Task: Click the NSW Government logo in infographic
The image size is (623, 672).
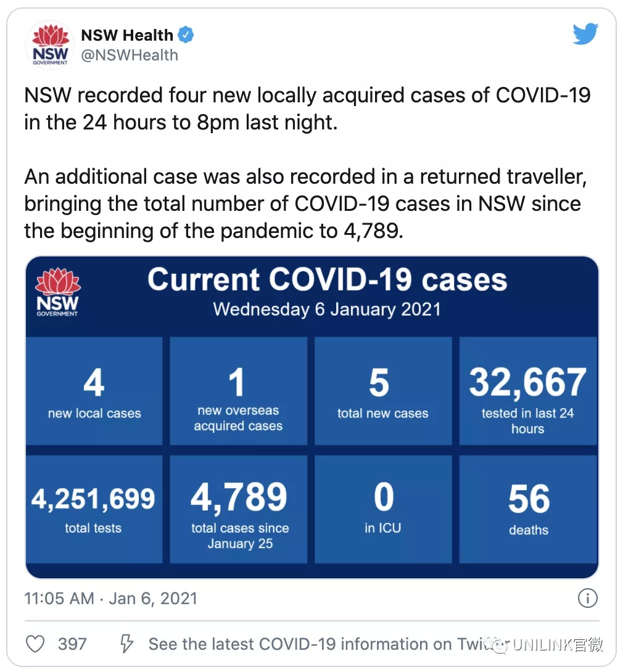Action: pos(57,292)
